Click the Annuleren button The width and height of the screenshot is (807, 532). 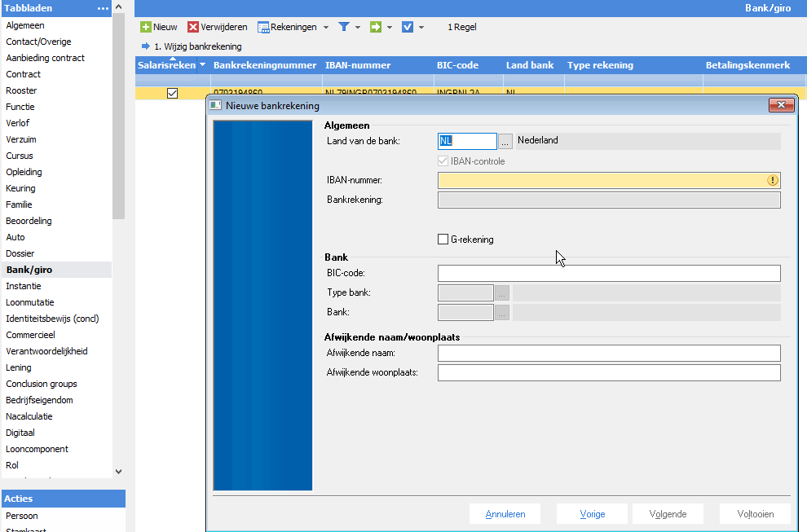point(505,514)
